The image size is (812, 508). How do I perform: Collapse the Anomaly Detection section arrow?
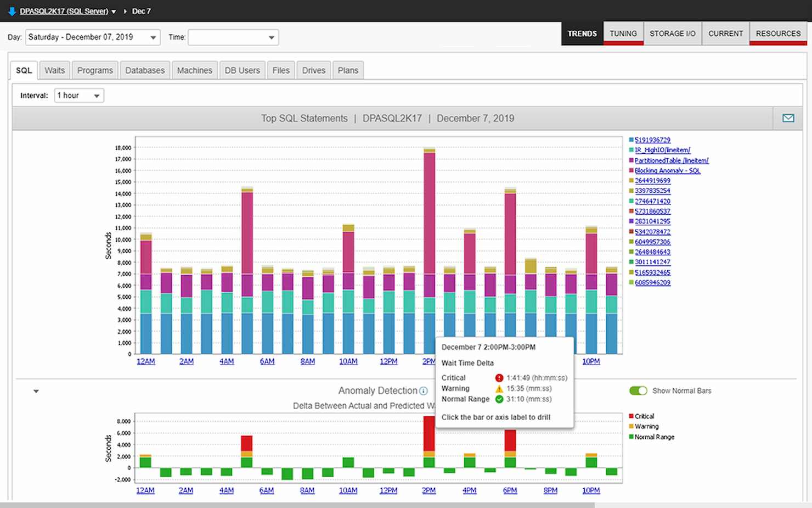36,390
